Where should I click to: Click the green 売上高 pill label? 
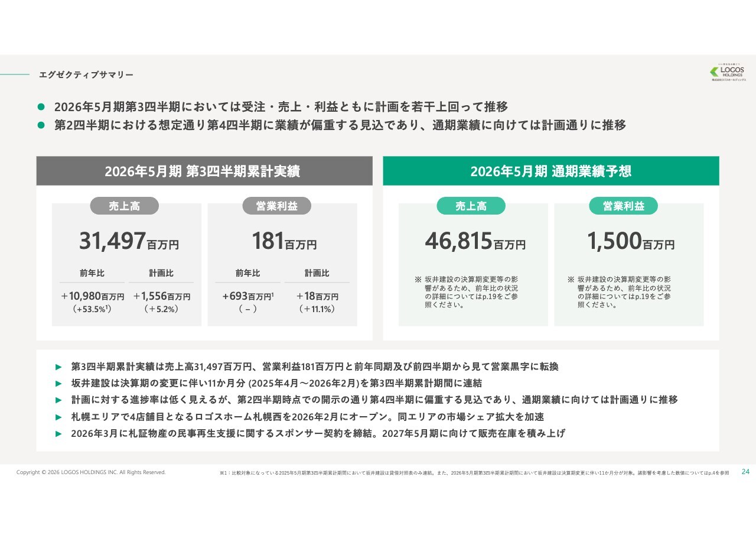pos(471,206)
